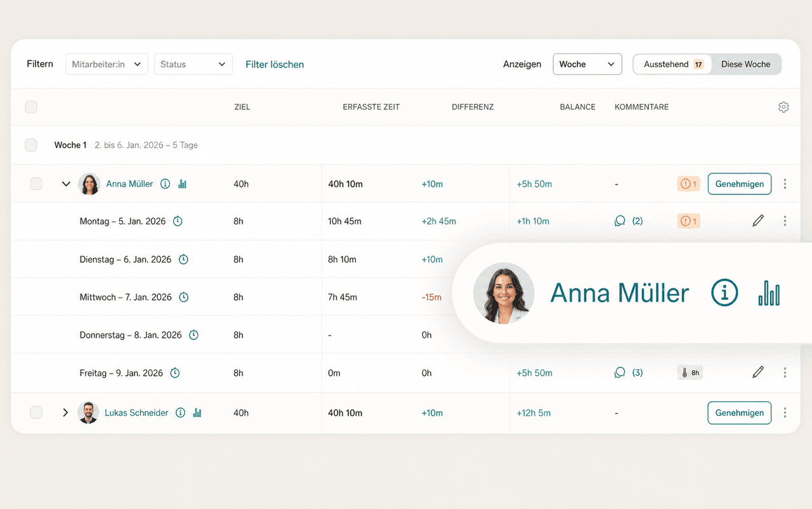812x509 pixels.
Task: Collapse Anna Müller's daily rows
Action: (65, 184)
